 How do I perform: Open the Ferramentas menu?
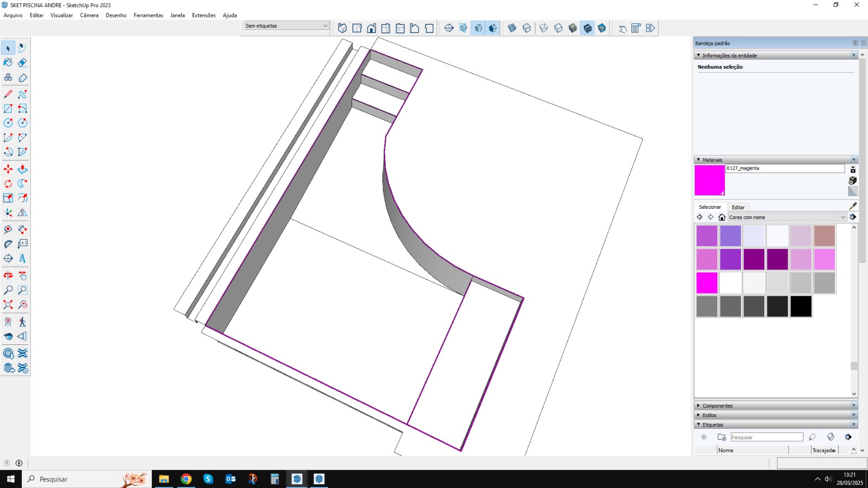148,15
